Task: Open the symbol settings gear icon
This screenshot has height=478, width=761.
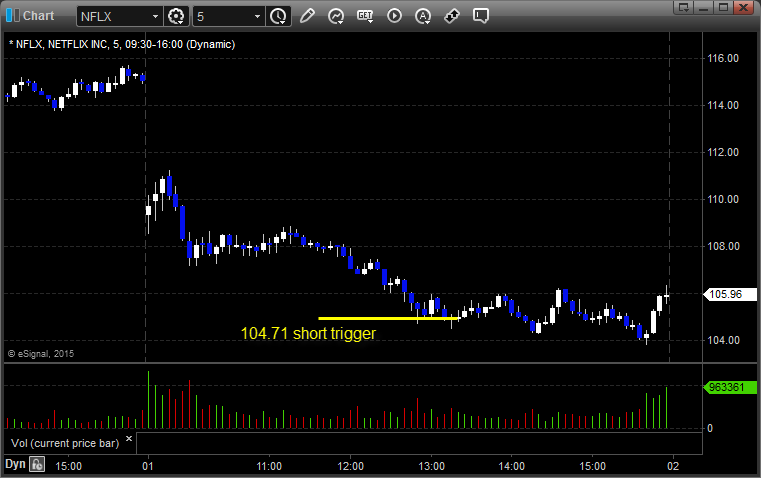Action: point(177,16)
